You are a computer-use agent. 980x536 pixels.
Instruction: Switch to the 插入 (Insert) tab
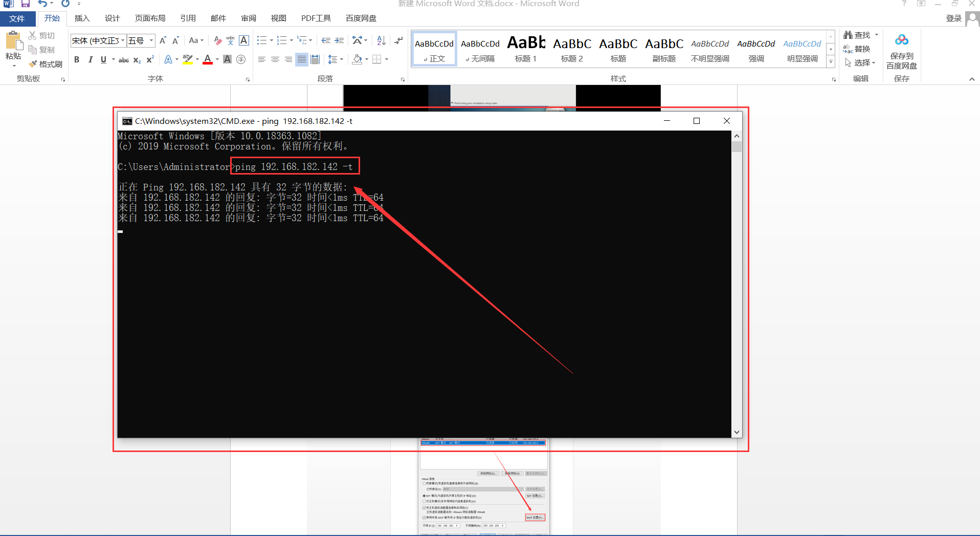click(x=82, y=18)
